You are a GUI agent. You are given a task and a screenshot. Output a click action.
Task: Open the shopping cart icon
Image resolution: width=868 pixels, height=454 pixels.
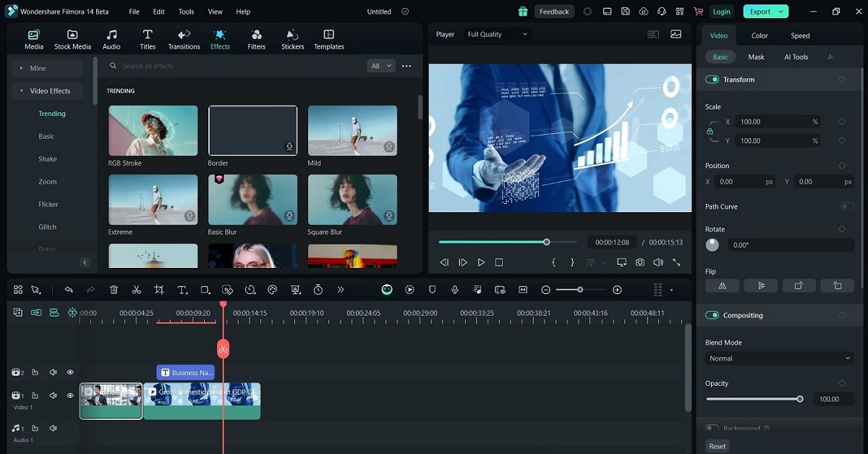click(698, 12)
